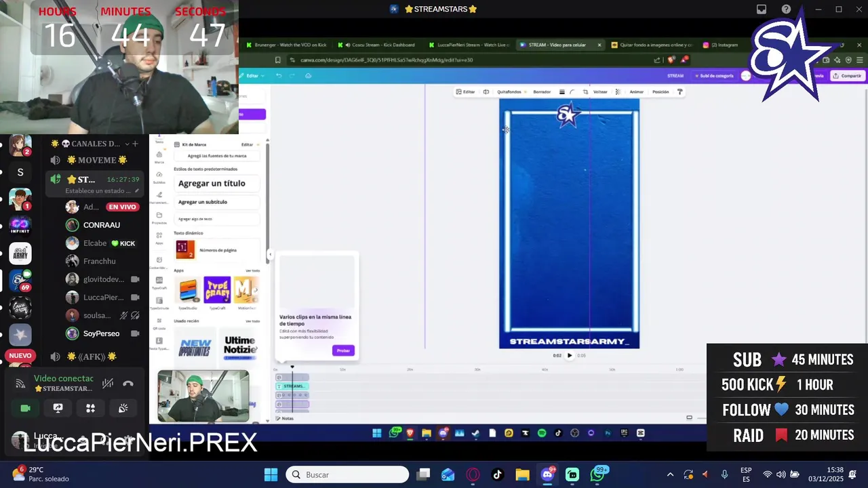Open the INFINIT server in Discord sidebar

(20, 225)
